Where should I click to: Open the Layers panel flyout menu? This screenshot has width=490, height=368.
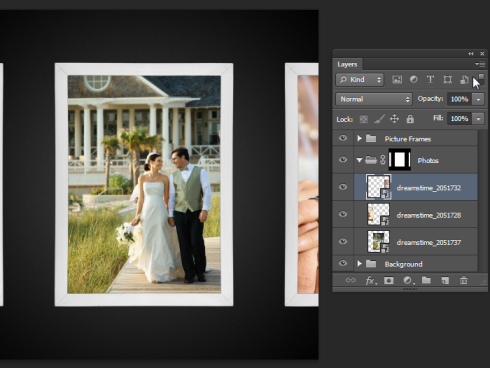[480, 64]
